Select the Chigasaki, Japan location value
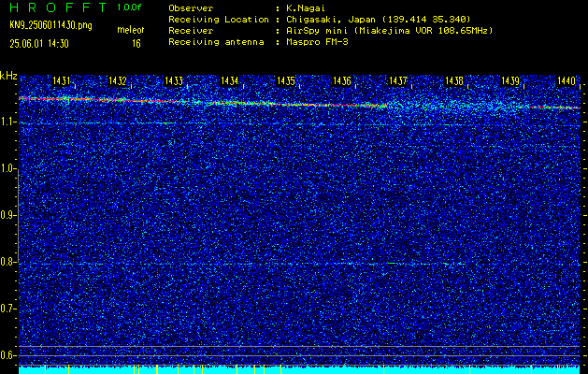This screenshot has width=588, height=374. tap(379, 20)
